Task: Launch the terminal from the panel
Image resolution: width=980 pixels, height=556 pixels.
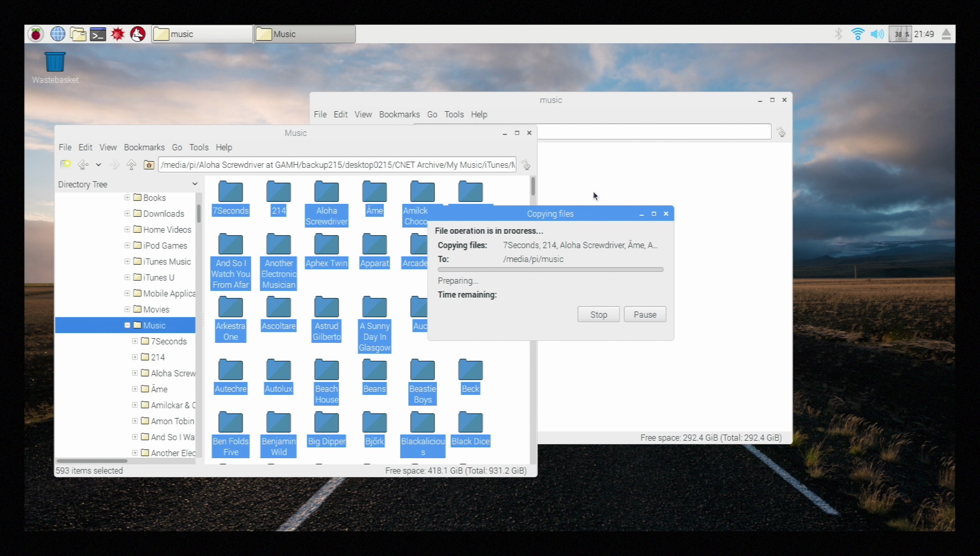Action: click(x=97, y=34)
